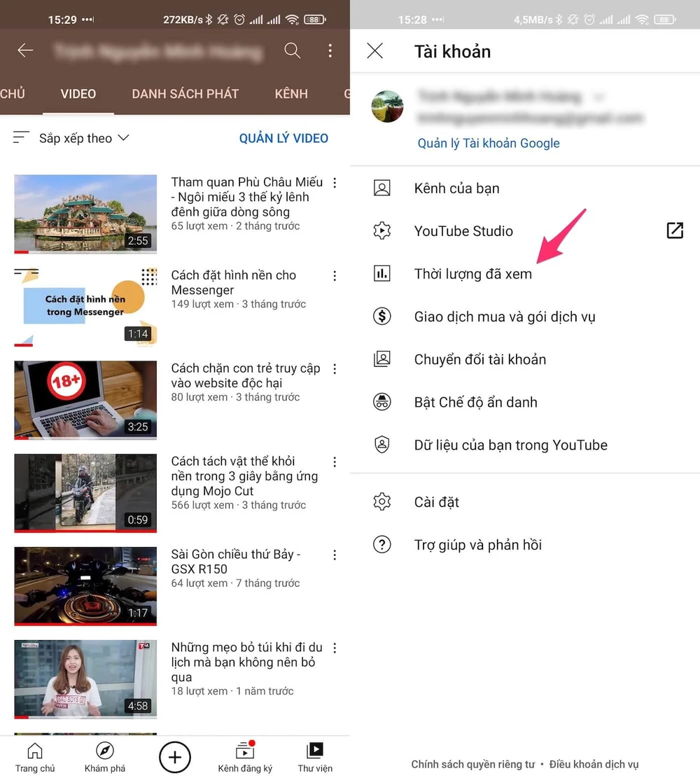Screen dimensions: 700x778
Task: Open Quản lý Tài khoản Google link
Action: click(489, 144)
